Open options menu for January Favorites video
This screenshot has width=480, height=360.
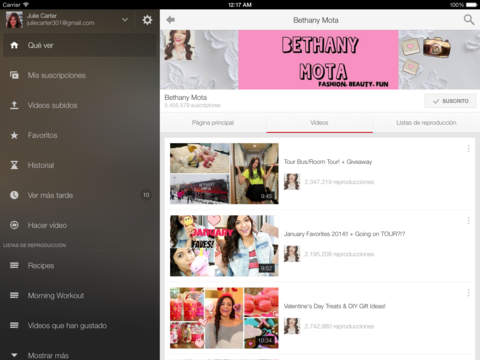click(468, 220)
